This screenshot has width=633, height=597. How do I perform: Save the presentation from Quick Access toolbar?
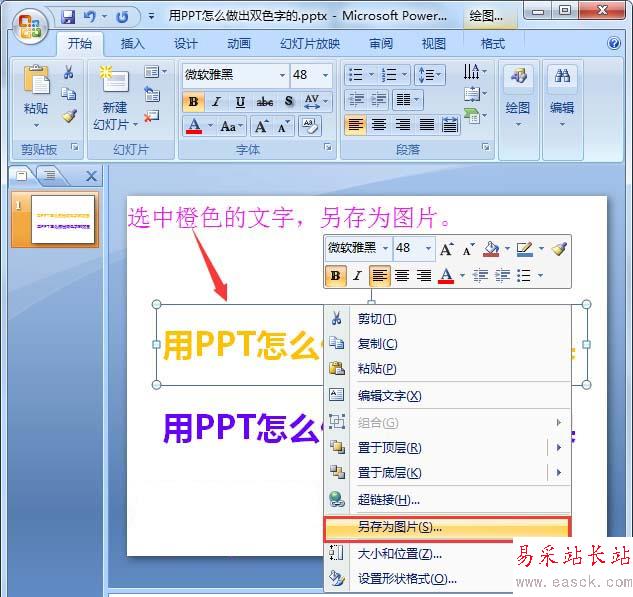[x=68, y=17]
